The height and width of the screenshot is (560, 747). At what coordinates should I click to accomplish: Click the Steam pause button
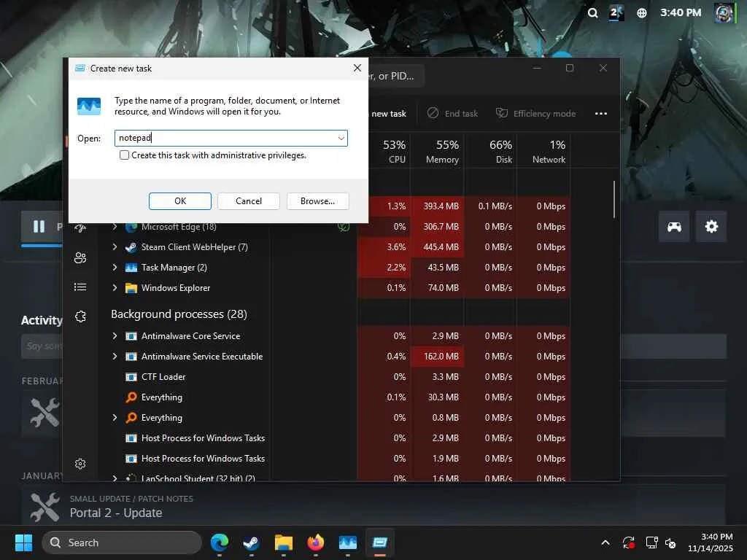point(39,227)
